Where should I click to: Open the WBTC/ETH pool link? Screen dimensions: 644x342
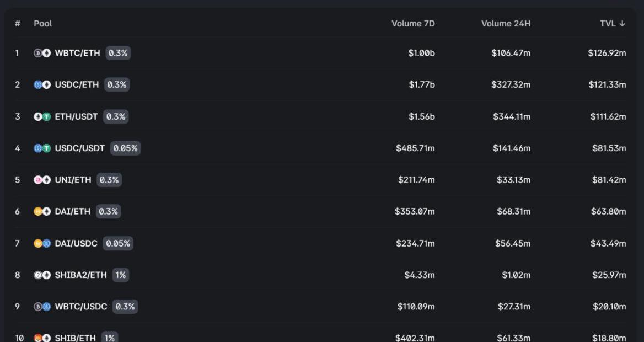77,53
